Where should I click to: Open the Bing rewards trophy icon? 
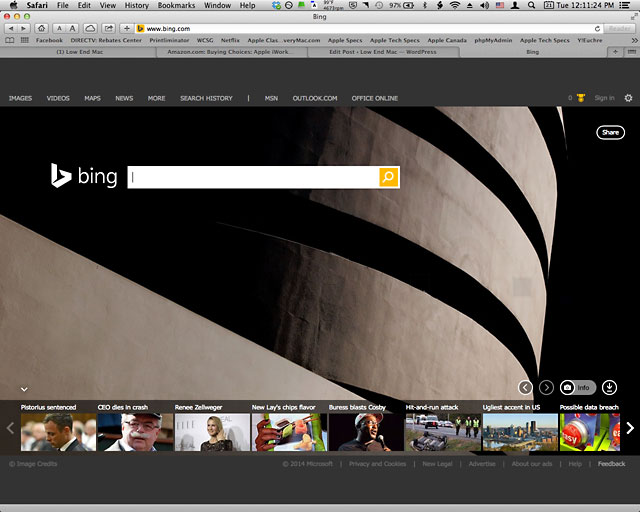(x=581, y=98)
